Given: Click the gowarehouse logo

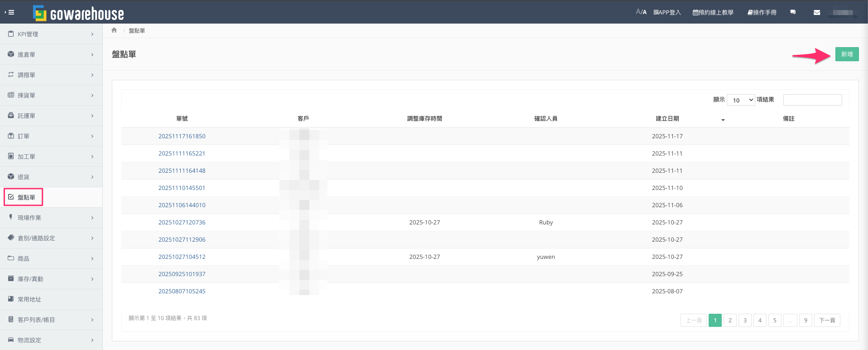Looking at the screenshot, I should (79, 14).
